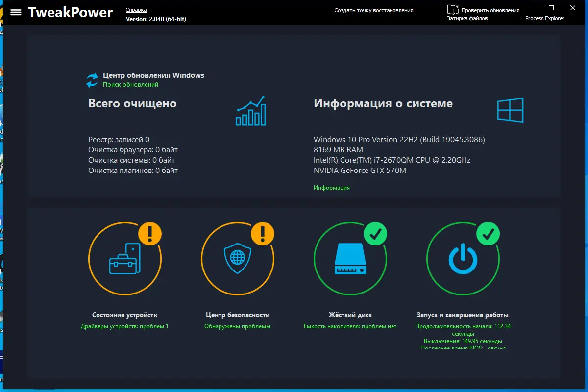The height and width of the screenshot is (392, 588).
Task: Click Очистка плагинов: 0 байт line
Action: 133,171
